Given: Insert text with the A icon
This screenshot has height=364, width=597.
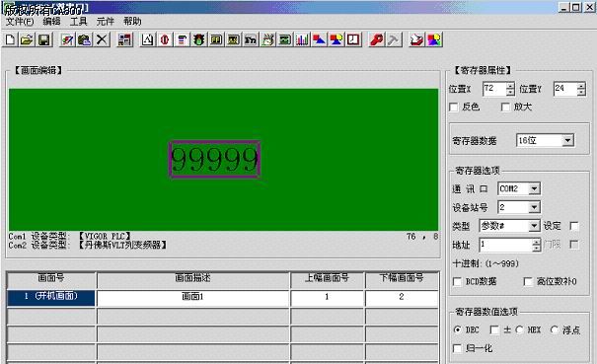Looking at the screenshot, I should point(147,40).
